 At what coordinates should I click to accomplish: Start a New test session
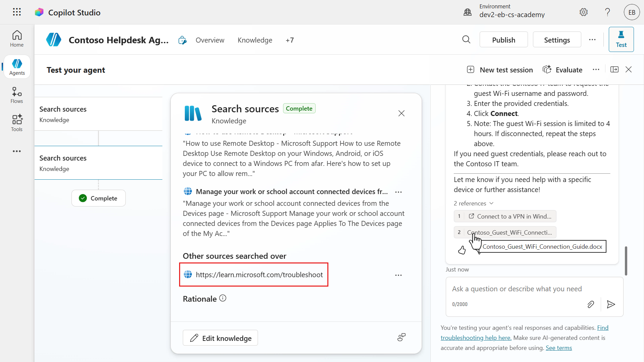499,69
